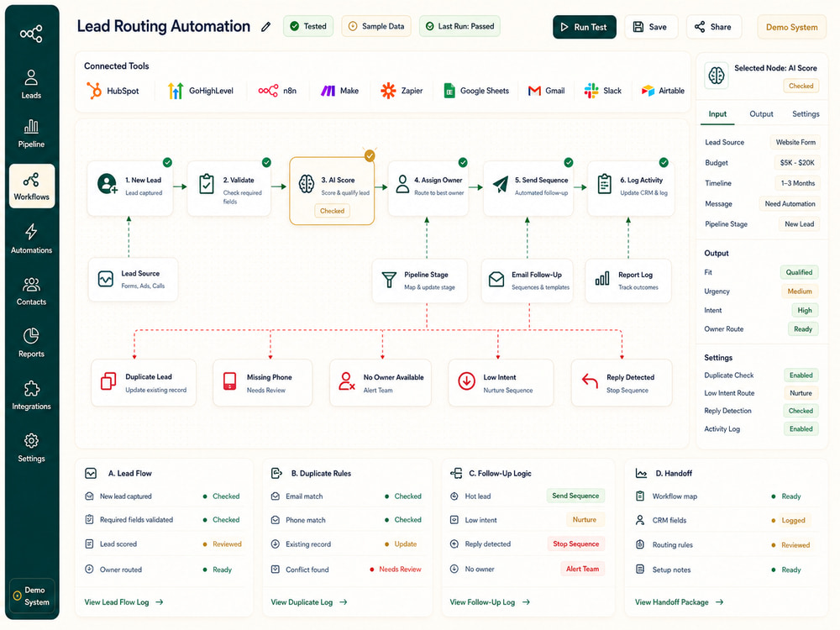Image resolution: width=840 pixels, height=630 pixels.
Task: Select the Airtable connected tool
Action: (x=663, y=91)
